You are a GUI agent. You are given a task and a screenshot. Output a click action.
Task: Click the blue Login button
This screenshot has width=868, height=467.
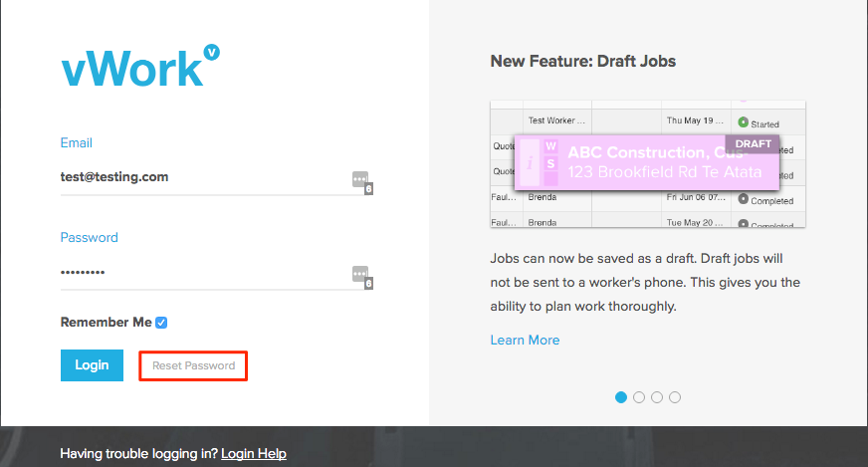(92, 365)
